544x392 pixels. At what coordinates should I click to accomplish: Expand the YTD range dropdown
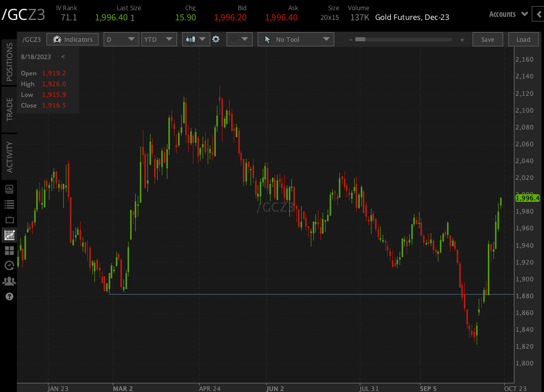point(159,40)
